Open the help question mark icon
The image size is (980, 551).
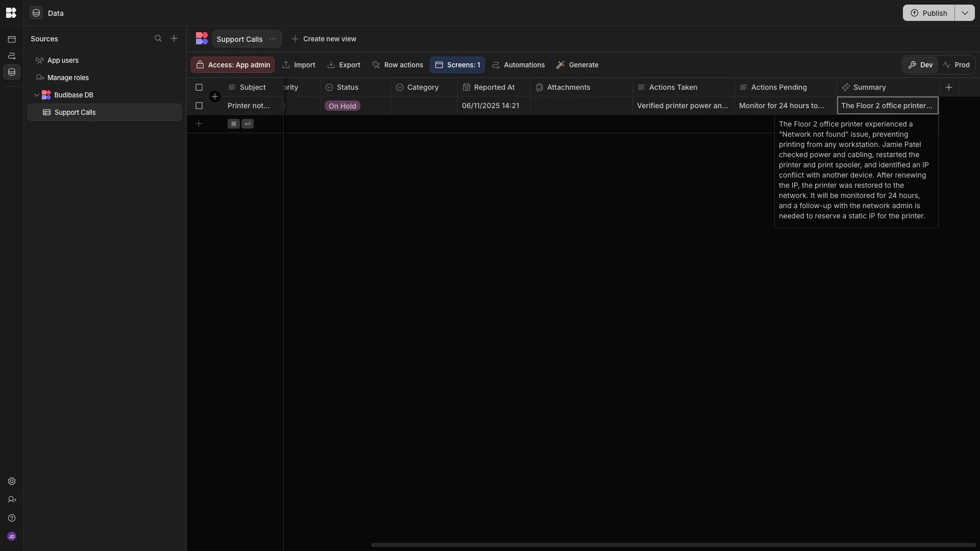tap(12, 518)
